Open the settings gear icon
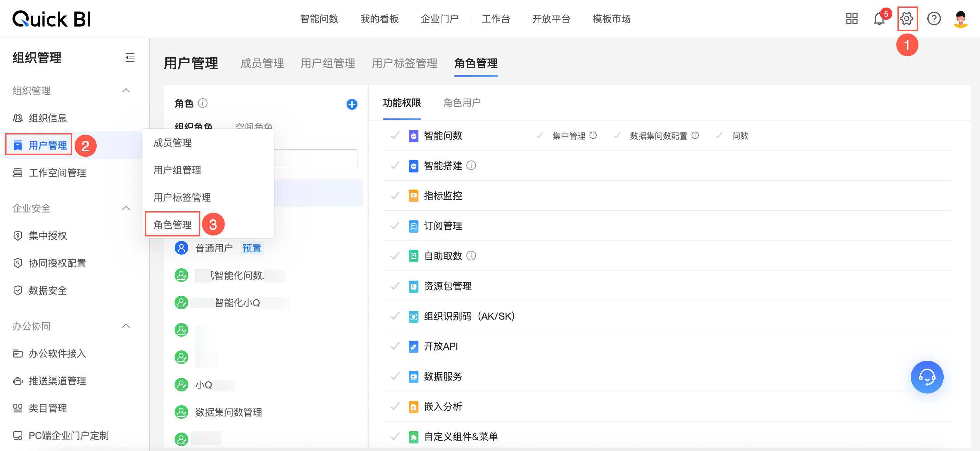Screen dimensions: 980x451 click(x=907, y=18)
